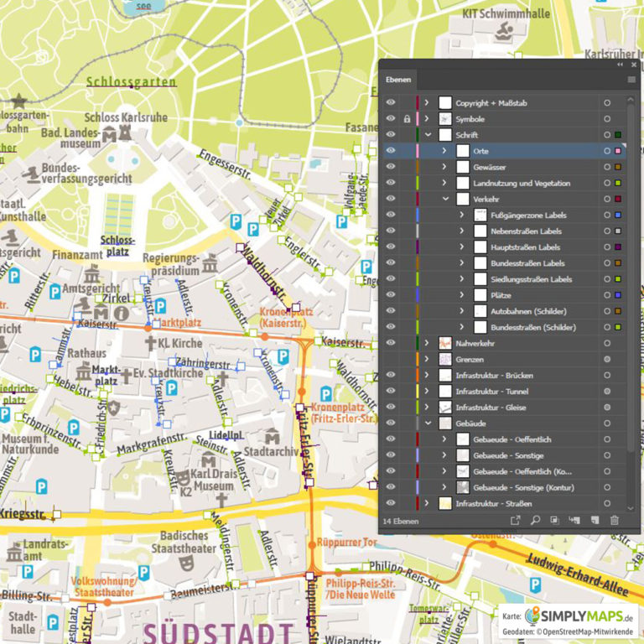The image size is (644, 644).
Task: Click the info icon near Zirkel
Action: (122, 314)
